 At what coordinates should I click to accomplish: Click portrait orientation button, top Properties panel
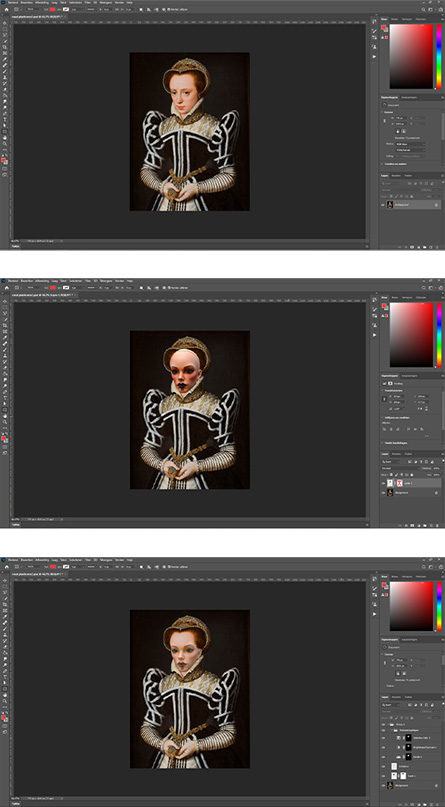398,132
